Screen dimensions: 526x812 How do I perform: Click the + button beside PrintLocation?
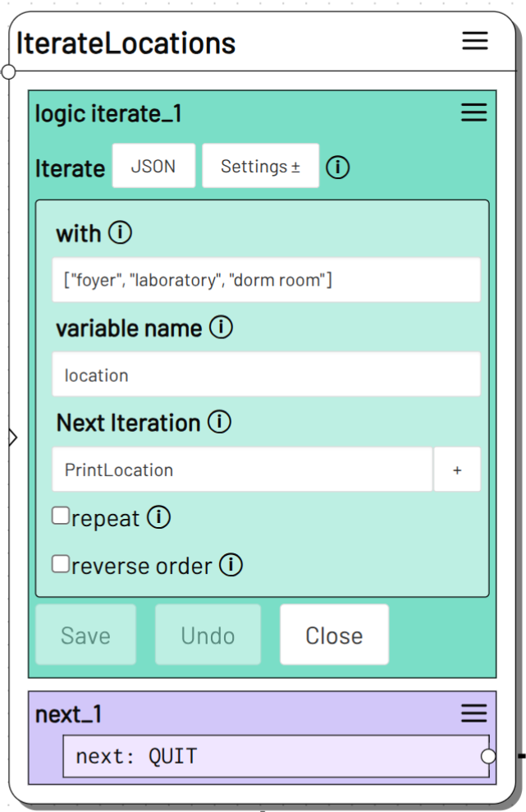457,470
